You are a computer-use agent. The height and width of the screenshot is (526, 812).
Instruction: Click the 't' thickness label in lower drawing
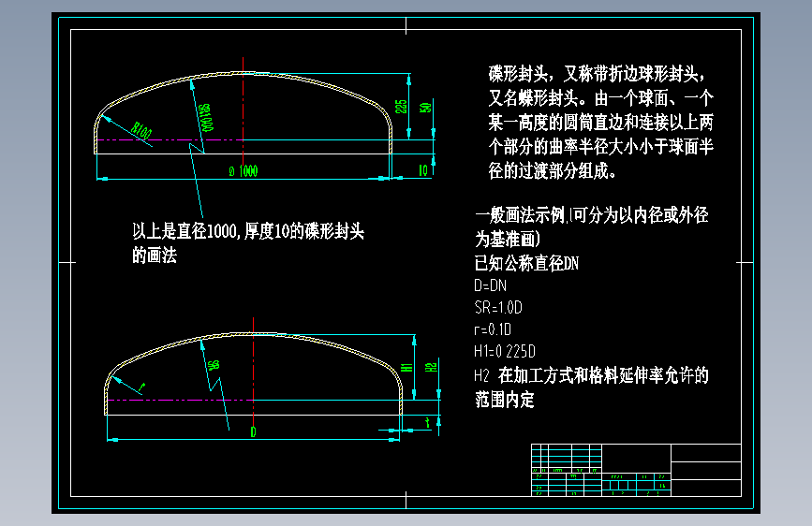[427, 422]
